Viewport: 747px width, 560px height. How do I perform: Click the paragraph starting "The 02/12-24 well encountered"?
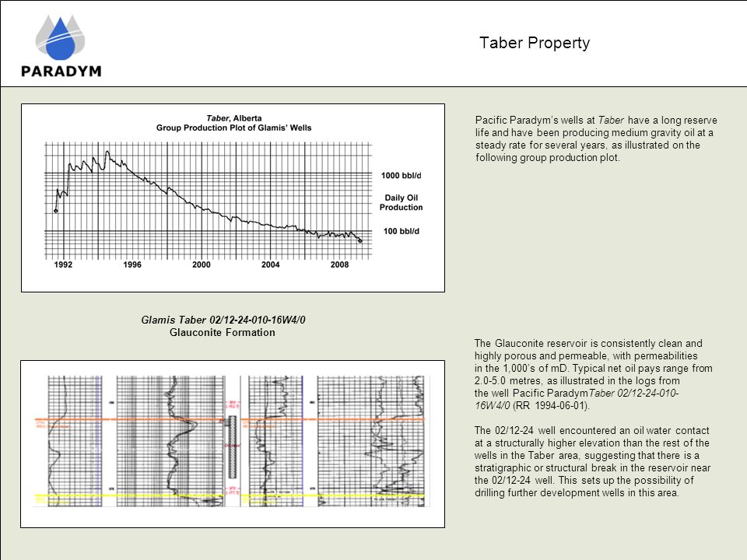click(x=592, y=461)
